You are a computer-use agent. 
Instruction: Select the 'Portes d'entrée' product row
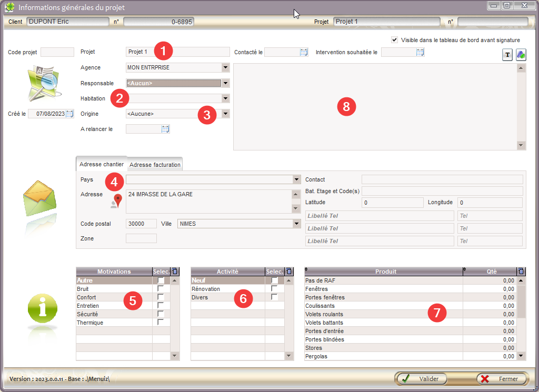411,331
